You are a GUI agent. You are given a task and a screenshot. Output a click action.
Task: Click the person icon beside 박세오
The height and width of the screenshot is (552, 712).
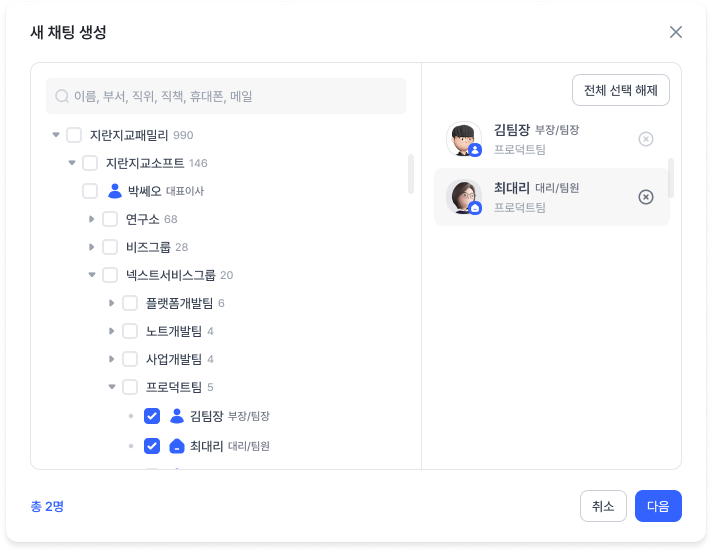point(114,191)
